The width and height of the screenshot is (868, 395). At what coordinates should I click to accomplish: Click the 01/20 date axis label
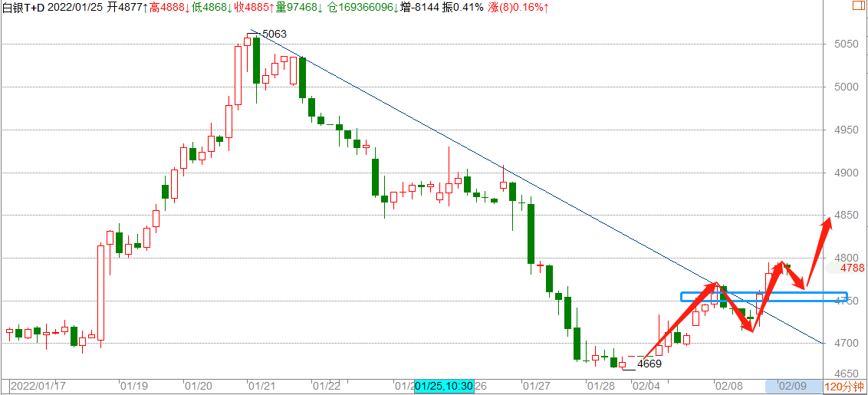point(198,386)
